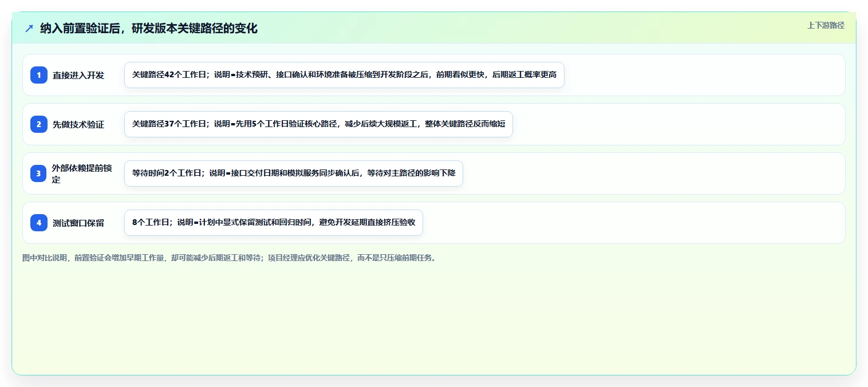The width and height of the screenshot is (868, 387).
Task: Click the 上下游路径 label in the header
Action: [826, 25]
